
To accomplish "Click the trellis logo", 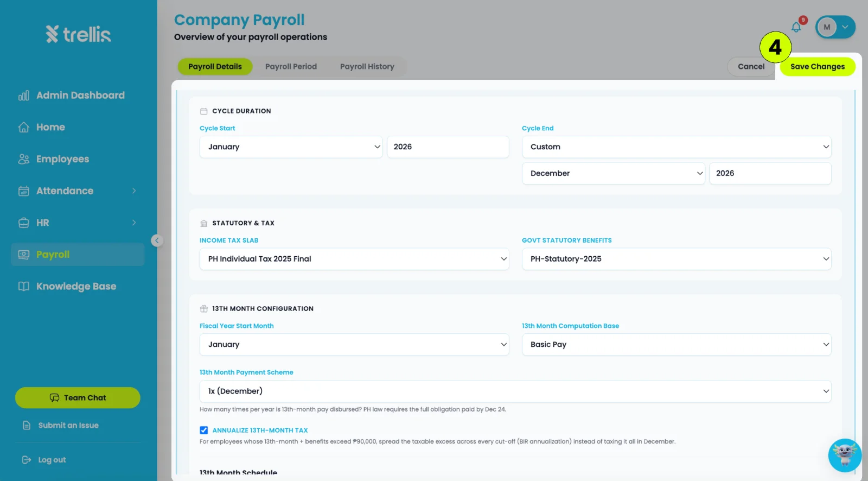I will (x=78, y=34).
